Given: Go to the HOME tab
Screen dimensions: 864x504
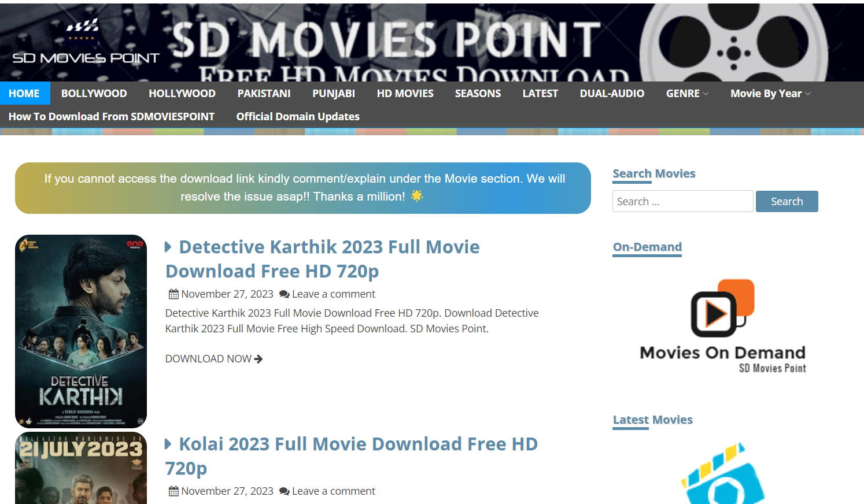Looking at the screenshot, I should 24,94.
